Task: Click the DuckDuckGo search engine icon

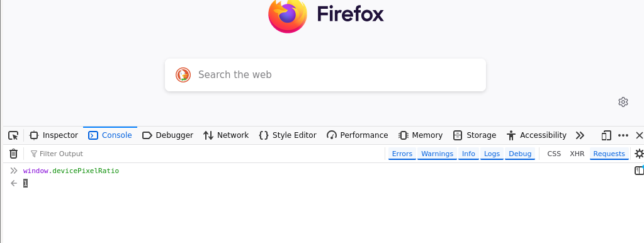Action: 183,75
